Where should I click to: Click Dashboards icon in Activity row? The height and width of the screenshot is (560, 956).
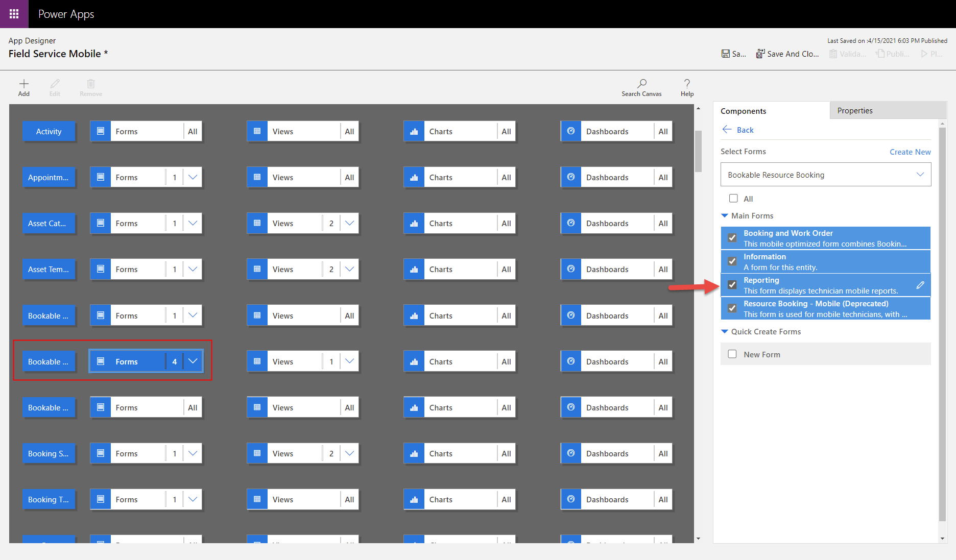tap(571, 131)
